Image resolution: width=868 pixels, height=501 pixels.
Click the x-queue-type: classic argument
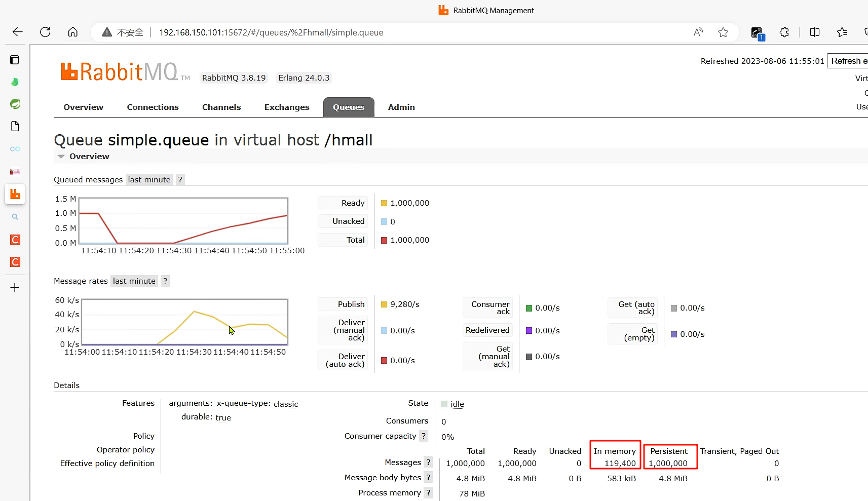[x=257, y=404]
